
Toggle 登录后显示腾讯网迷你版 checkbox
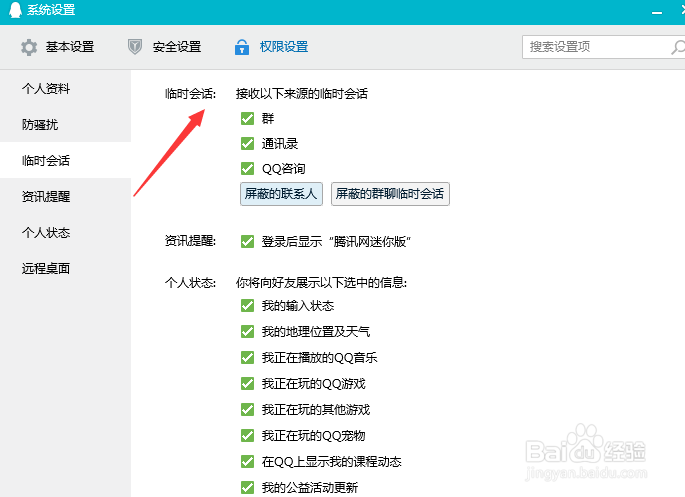click(x=247, y=241)
